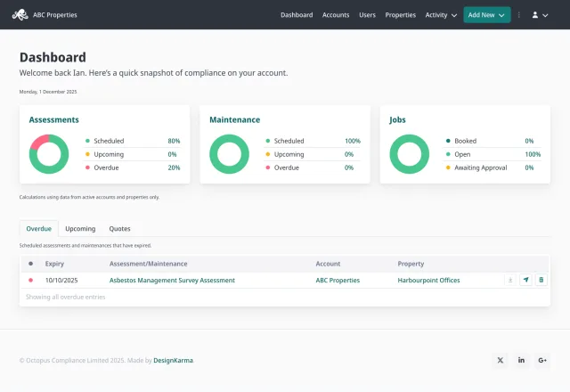Image resolution: width=570 pixels, height=392 pixels.
Task: Click the Assessment/Maintenance column header
Action: click(x=149, y=264)
